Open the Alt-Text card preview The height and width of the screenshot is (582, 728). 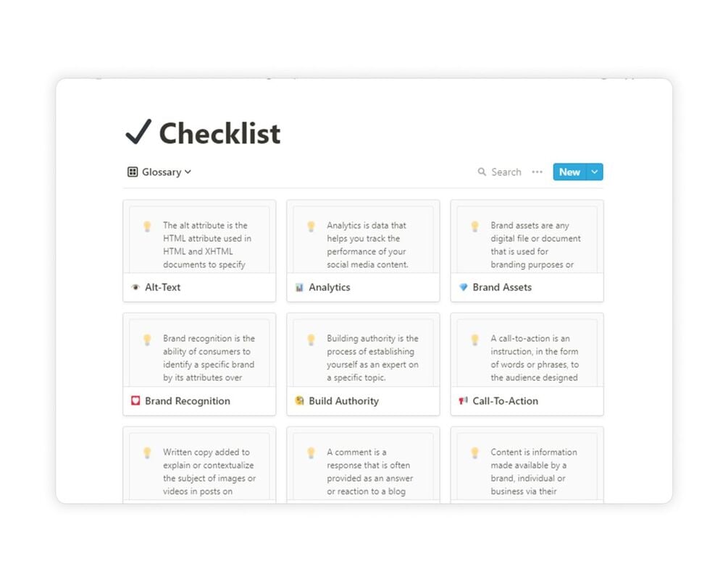coord(199,239)
